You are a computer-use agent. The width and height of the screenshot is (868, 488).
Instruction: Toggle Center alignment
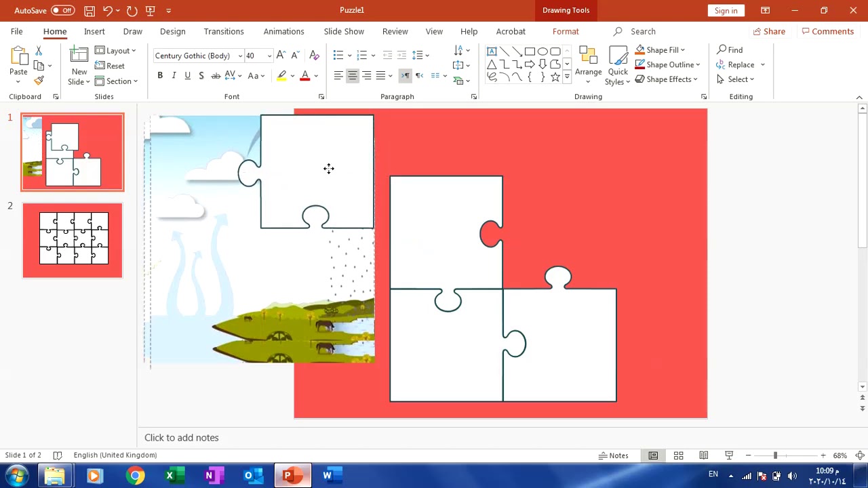click(353, 75)
